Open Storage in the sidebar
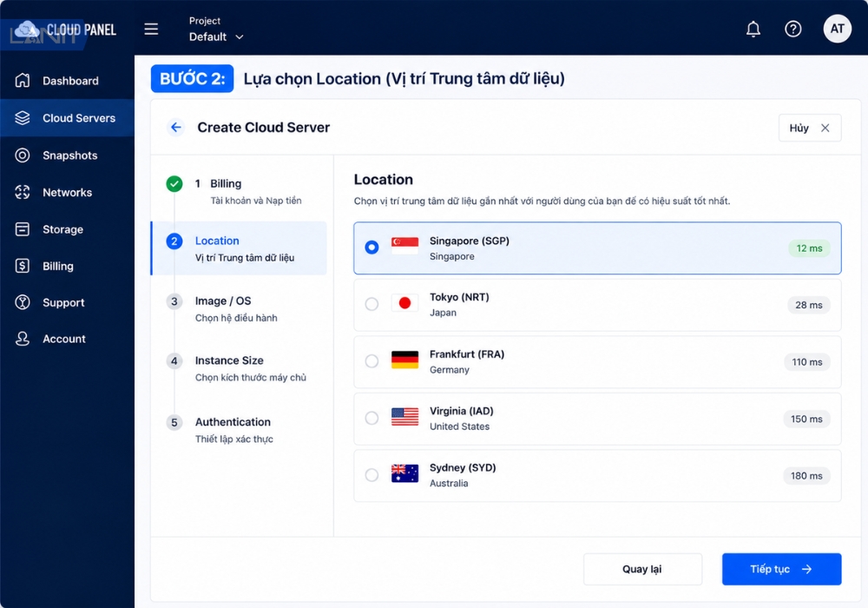 (x=67, y=229)
